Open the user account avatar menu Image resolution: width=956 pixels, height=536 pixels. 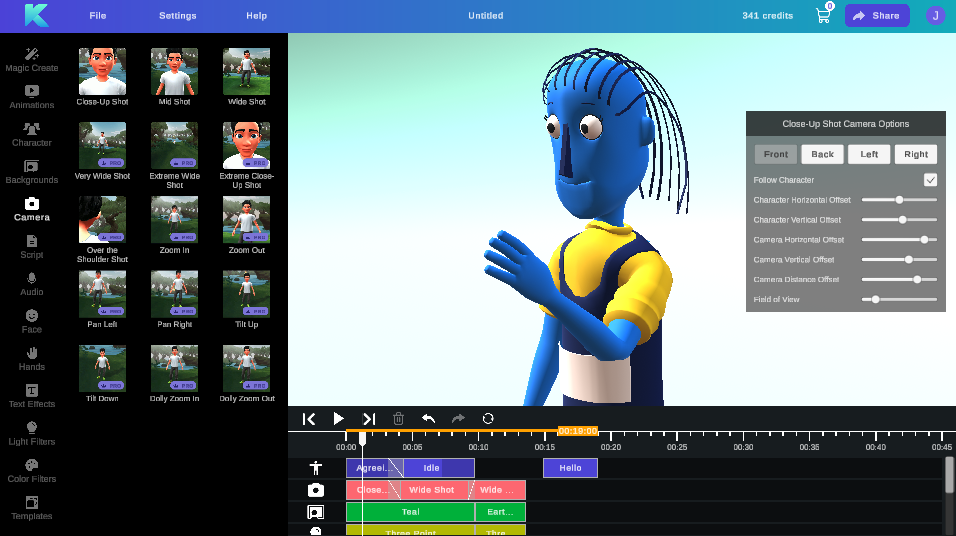(x=934, y=15)
